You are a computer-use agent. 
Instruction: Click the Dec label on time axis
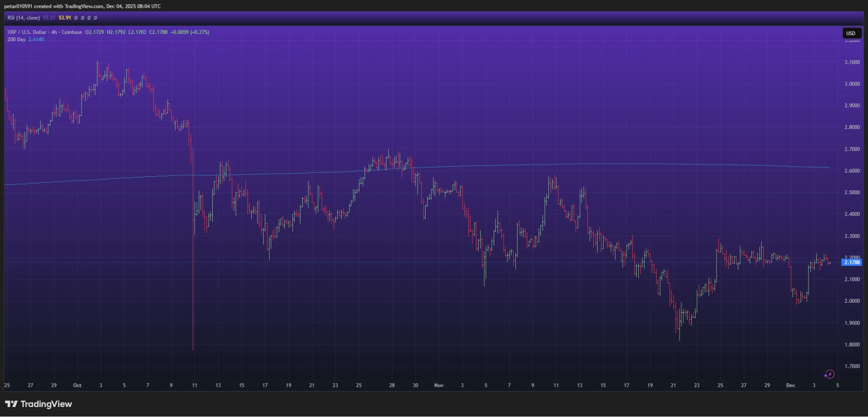click(x=790, y=385)
